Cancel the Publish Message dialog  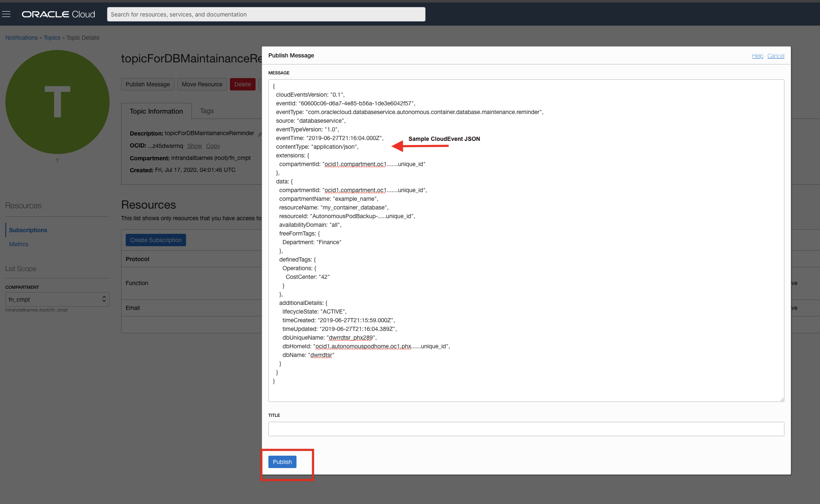(x=775, y=56)
